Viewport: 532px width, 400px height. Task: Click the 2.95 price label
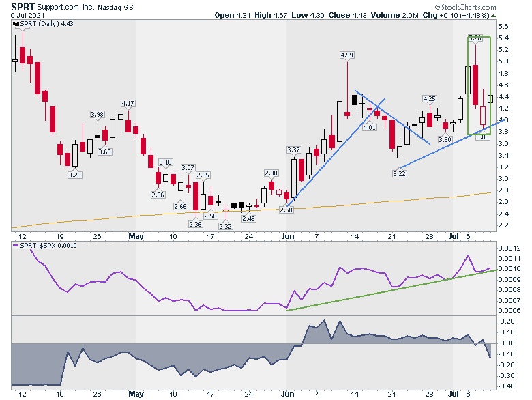(x=203, y=175)
